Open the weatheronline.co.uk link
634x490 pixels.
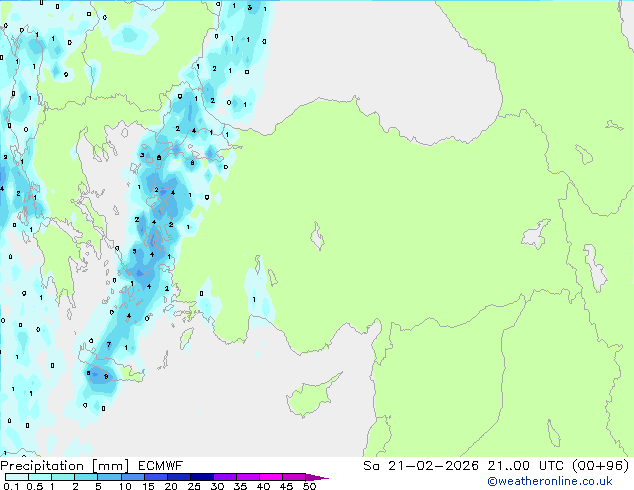point(550,481)
